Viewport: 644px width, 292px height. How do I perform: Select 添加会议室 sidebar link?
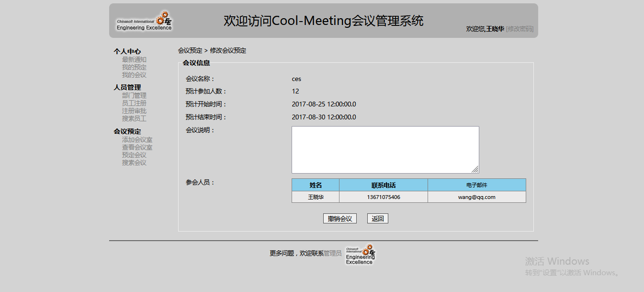coord(137,140)
